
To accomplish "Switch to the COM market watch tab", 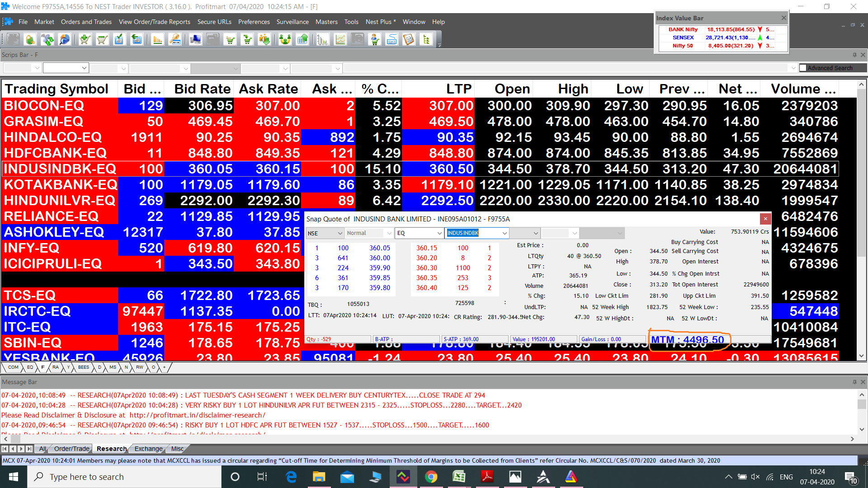I will (x=13, y=367).
